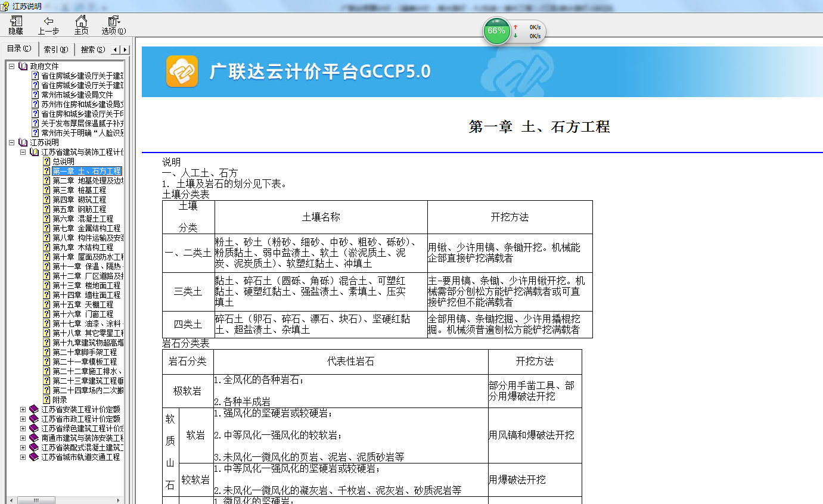Open the 选项 (Options) toolbar menu
Image resolution: width=823 pixels, height=504 pixels.
[113, 25]
